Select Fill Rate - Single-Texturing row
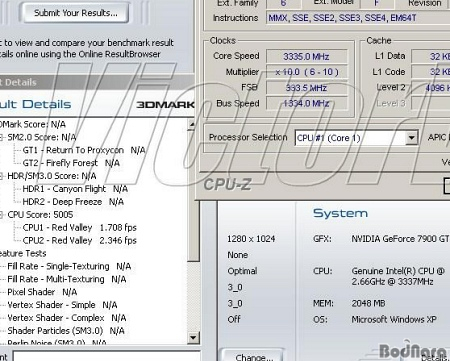Viewport: 450px width, 361px height. (x=69, y=266)
